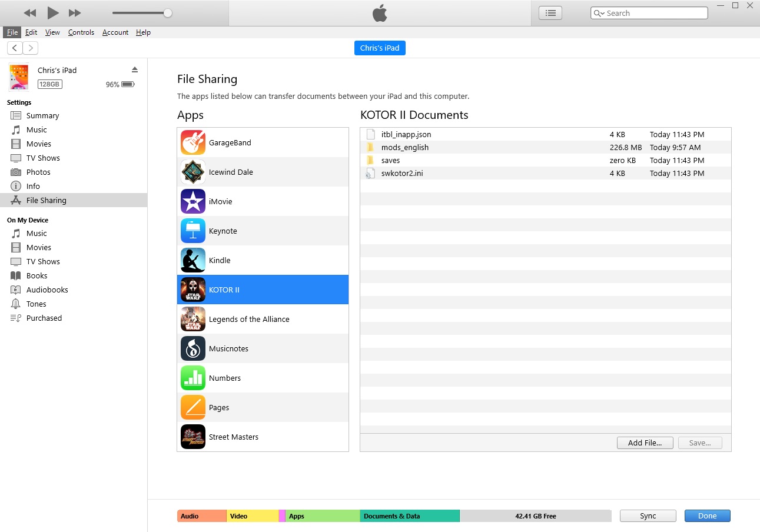Select the Numbers app icon
760x532 pixels.
pyautogui.click(x=193, y=378)
